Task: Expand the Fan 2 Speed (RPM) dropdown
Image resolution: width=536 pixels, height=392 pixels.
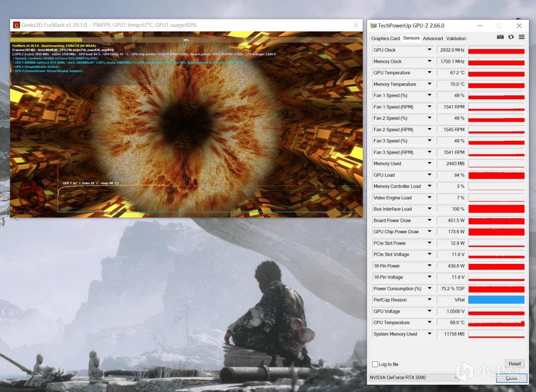Action: (x=429, y=129)
